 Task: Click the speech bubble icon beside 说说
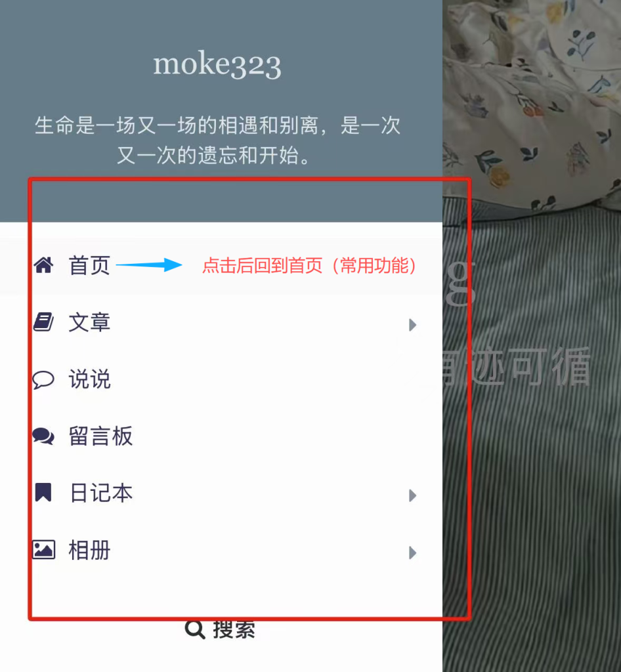pyautogui.click(x=44, y=379)
